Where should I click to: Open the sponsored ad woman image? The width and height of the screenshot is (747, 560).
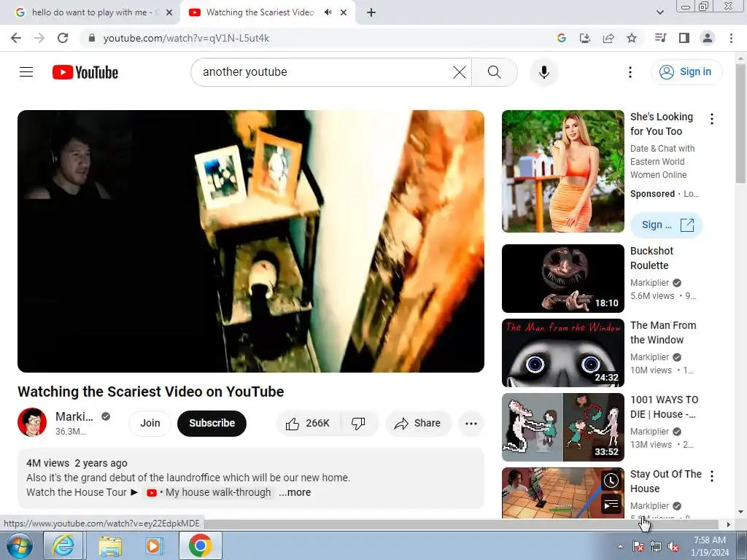click(562, 171)
